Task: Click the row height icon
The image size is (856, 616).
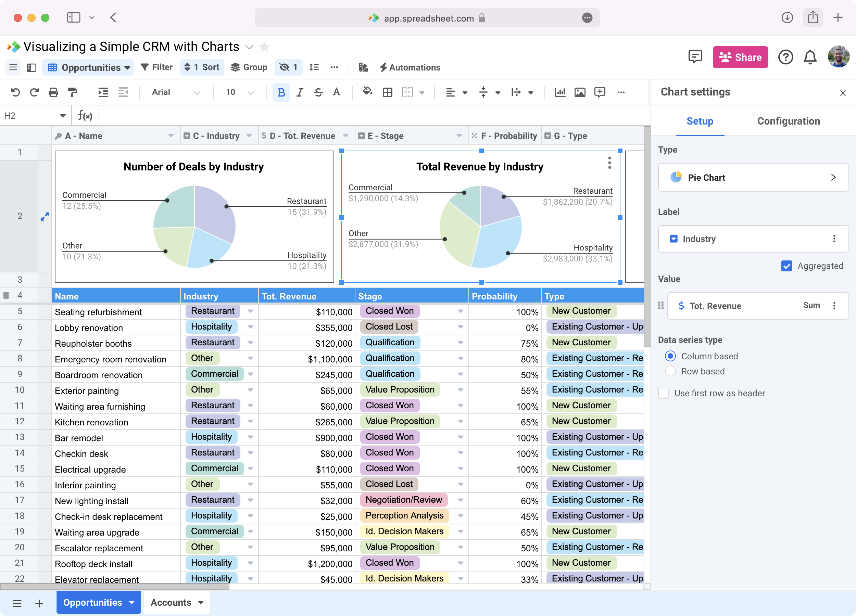Action: [314, 67]
